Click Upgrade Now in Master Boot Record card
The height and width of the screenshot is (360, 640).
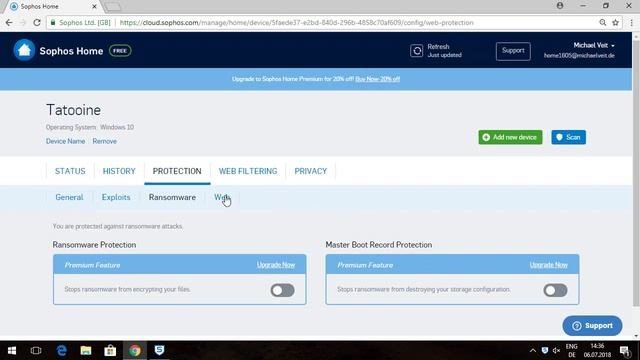pyautogui.click(x=549, y=265)
